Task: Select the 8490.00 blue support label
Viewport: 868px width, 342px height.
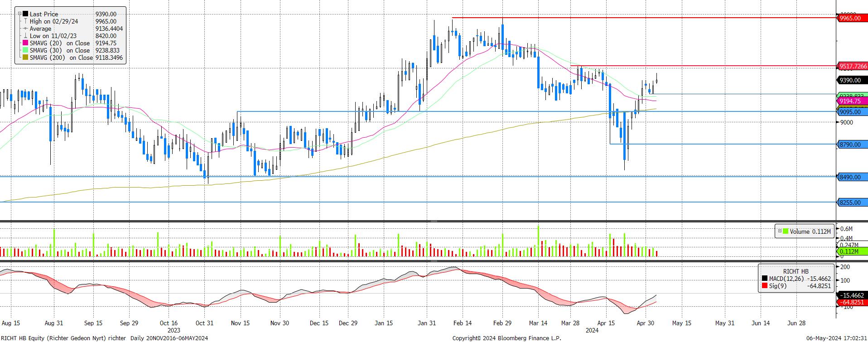Action: (x=850, y=177)
